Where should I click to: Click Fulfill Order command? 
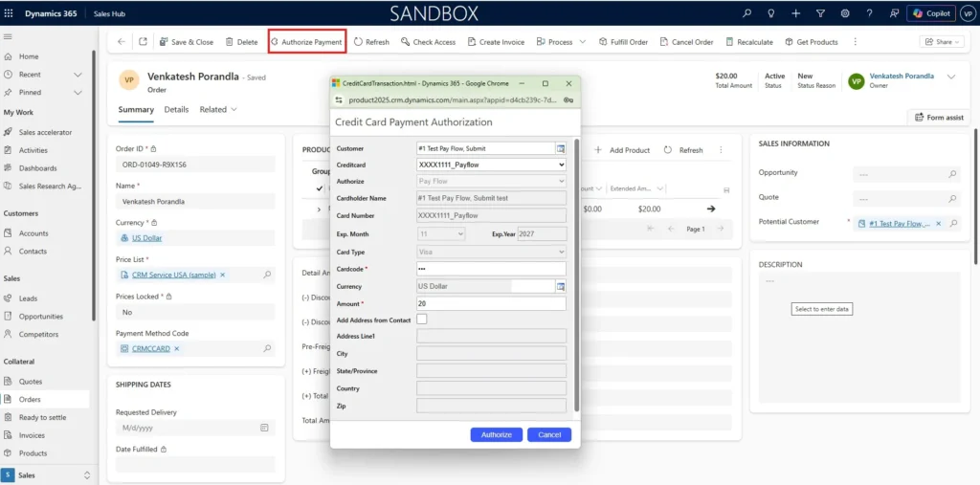623,42
